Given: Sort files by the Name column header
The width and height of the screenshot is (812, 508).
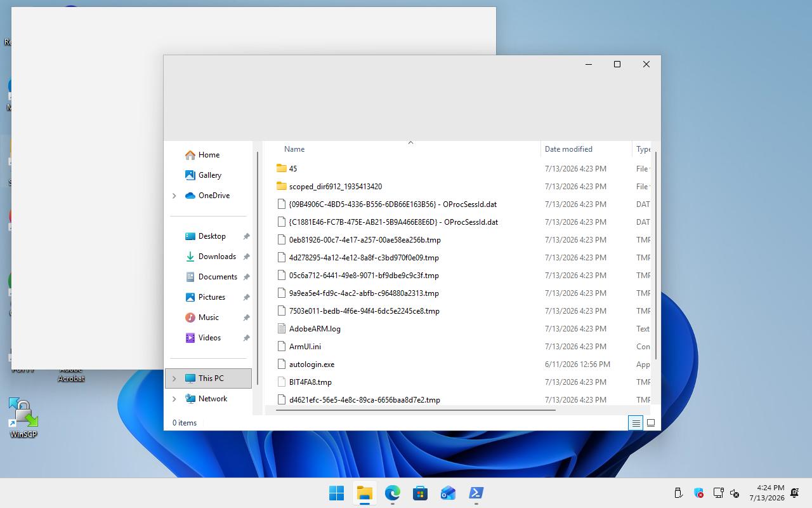Looking at the screenshot, I should point(294,149).
